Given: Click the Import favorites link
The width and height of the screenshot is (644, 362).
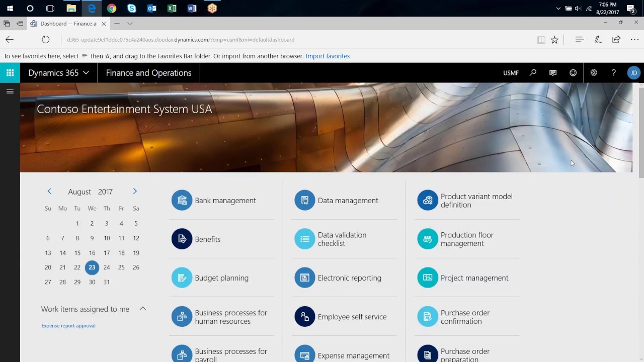Looking at the screenshot, I should click(328, 56).
